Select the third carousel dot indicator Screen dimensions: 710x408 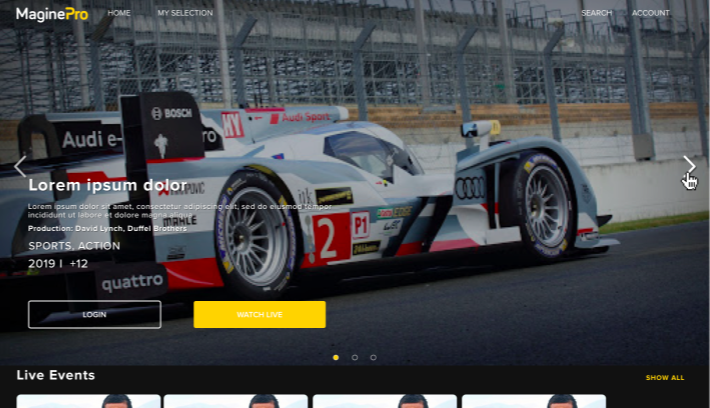point(373,357)
